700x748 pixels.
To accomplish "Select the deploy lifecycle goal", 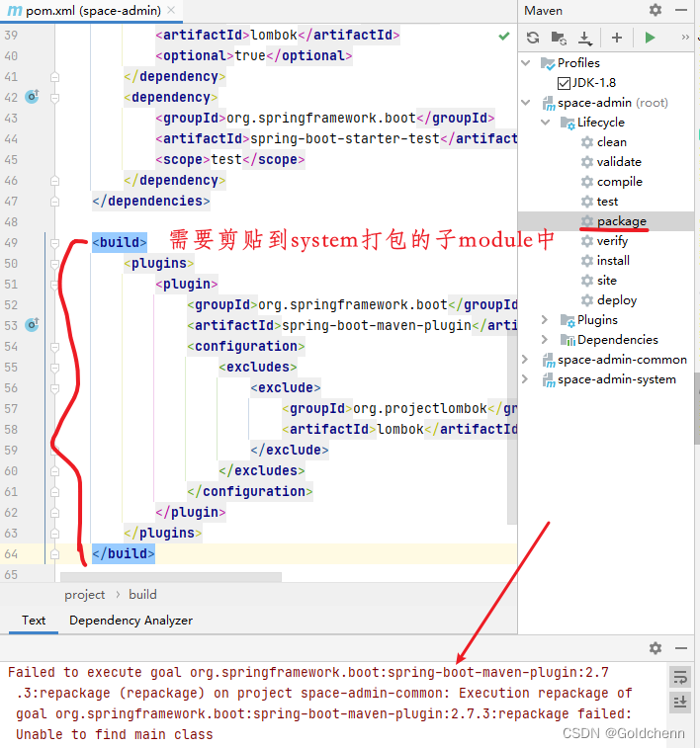I will [x=617, y=300].
